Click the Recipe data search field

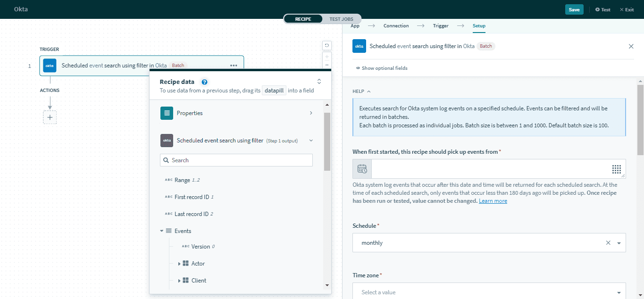tap(236, 160)
